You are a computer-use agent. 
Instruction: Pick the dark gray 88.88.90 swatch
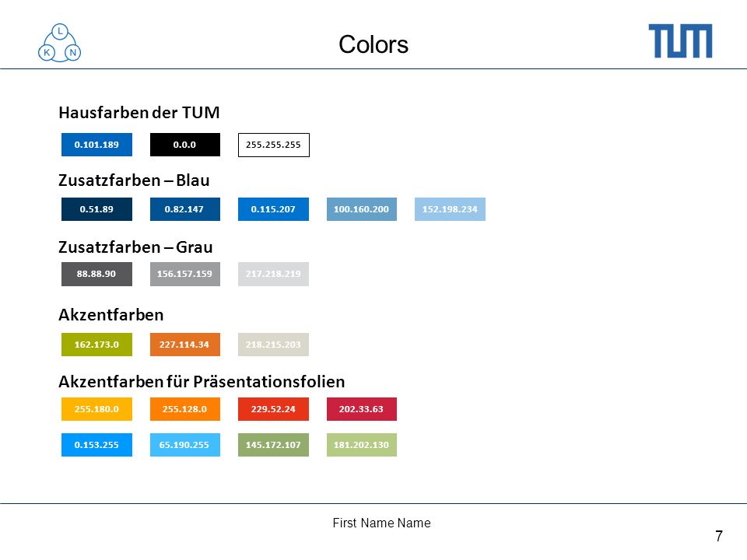pyautogui.click(x=96, y=274)
